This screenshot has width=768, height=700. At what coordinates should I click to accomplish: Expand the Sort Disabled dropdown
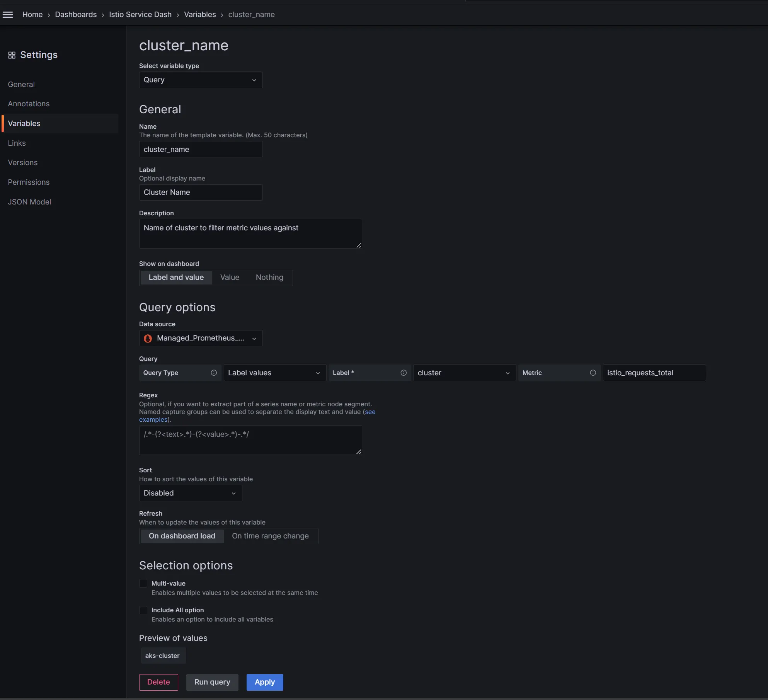[190, 493]
